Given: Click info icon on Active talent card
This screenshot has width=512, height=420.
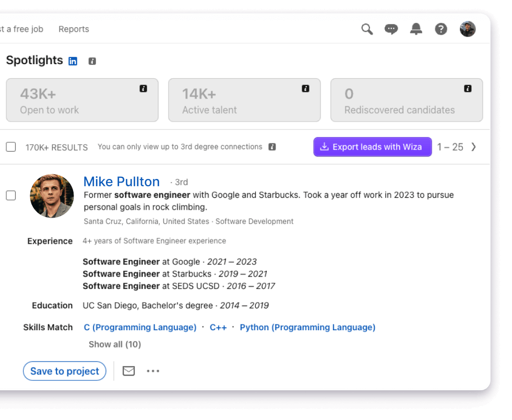Looking at the screenshot, I should [x=306, y=89].
